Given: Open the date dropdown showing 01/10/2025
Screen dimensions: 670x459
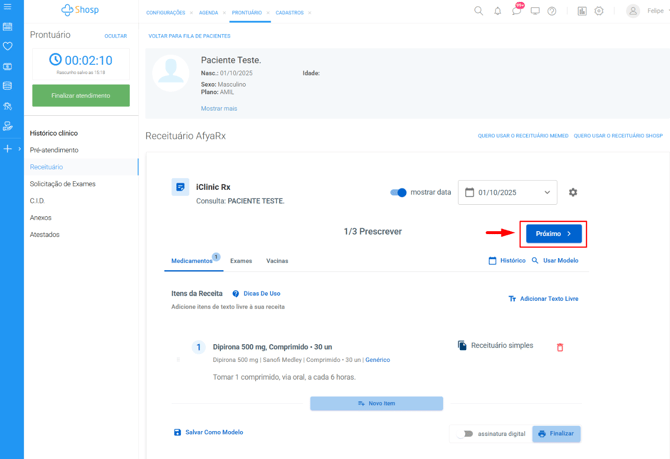Looking at the screenshot, I should click(507, 192).
